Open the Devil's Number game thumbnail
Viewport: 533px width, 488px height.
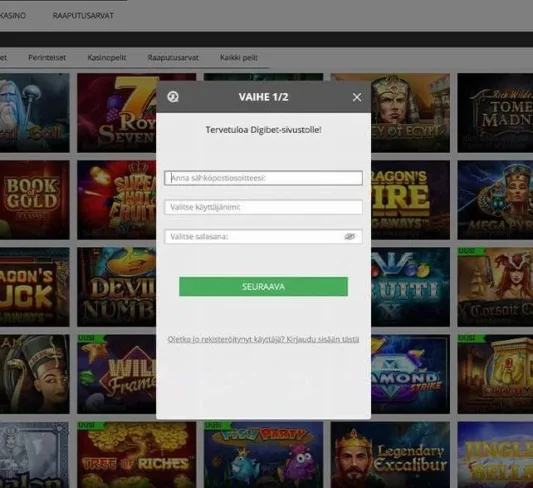coord(117,287)
